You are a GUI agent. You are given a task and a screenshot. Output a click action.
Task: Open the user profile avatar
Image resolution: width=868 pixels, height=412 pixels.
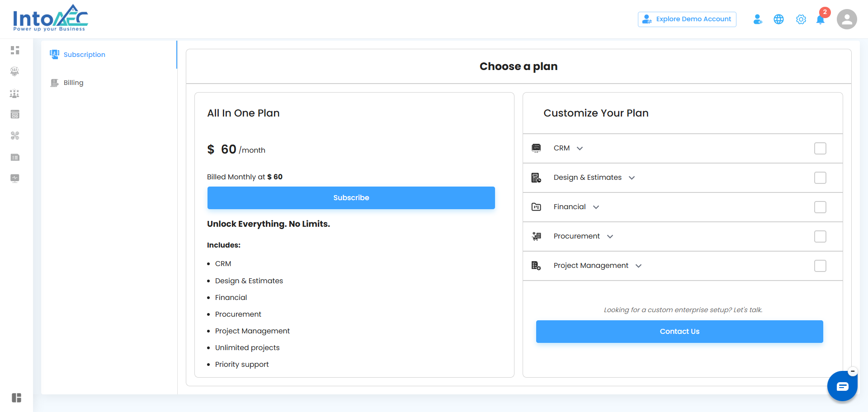846,19
